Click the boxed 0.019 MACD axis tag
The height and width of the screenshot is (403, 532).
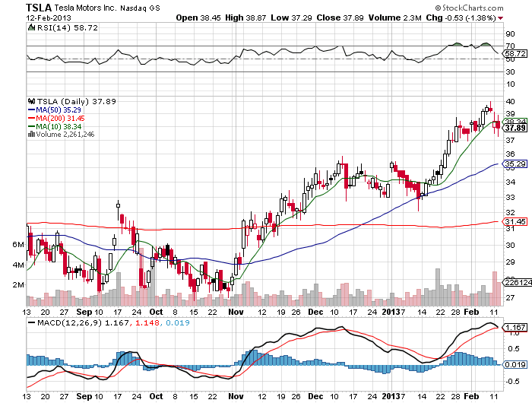[x=515, y=365]
